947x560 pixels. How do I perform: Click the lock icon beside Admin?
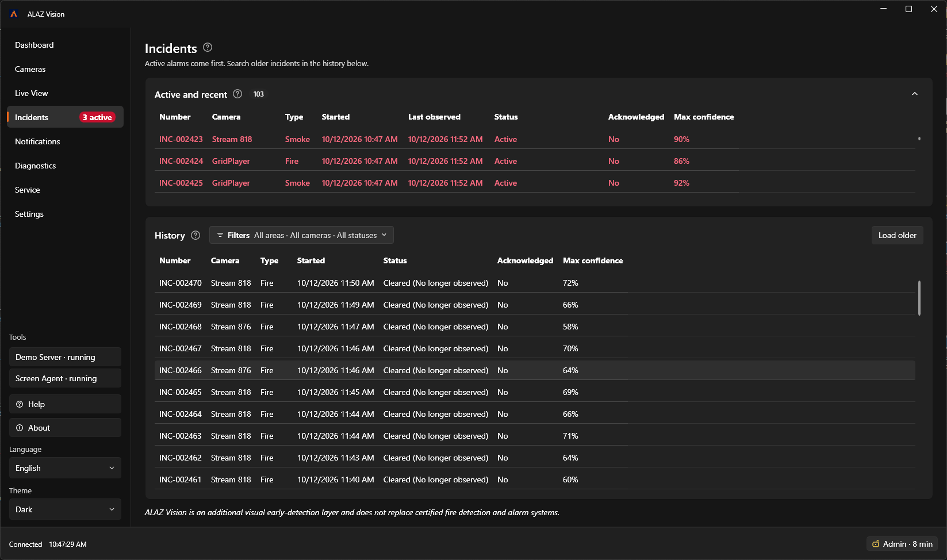click(876, 544)
